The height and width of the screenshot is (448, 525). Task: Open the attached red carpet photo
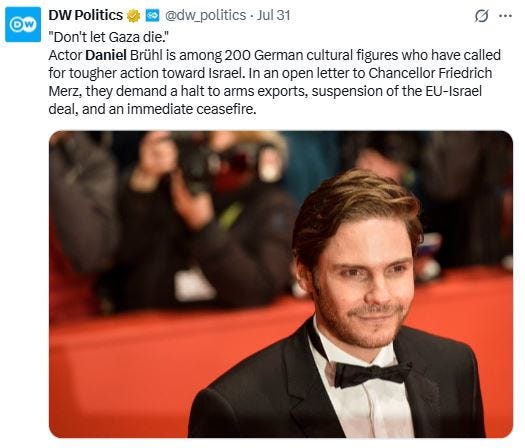point(281,284)
